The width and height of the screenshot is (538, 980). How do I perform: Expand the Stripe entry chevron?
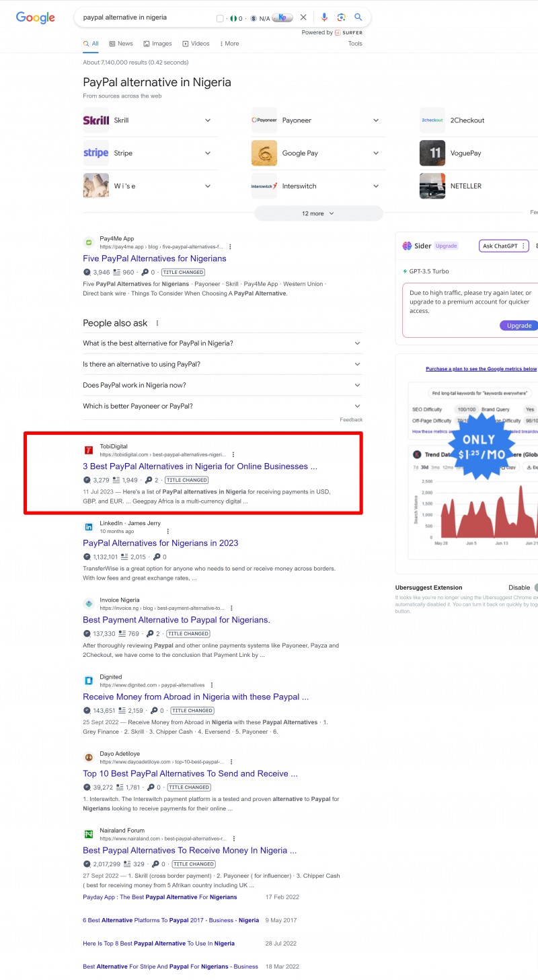click(x=207, y=153)
